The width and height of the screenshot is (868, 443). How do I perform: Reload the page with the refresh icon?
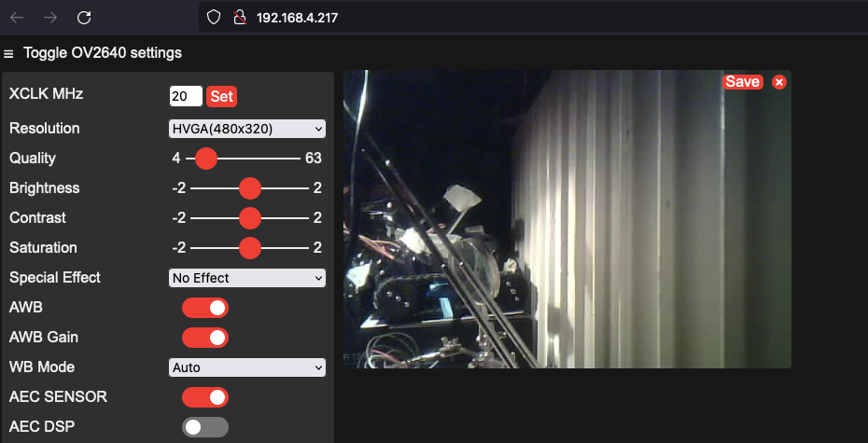click(x=84, y=18)
